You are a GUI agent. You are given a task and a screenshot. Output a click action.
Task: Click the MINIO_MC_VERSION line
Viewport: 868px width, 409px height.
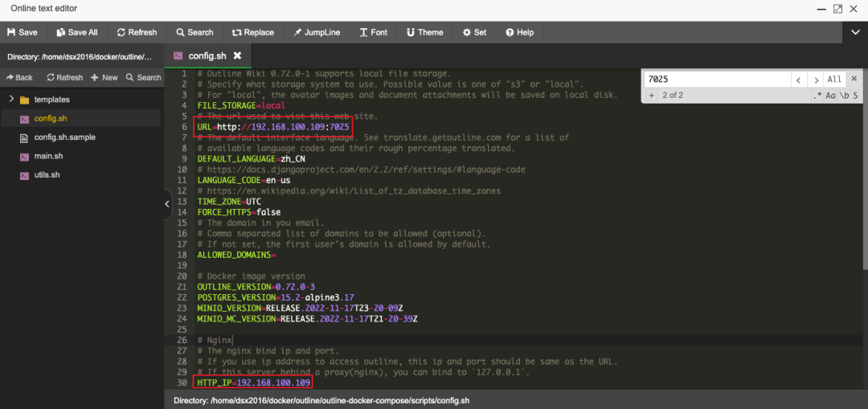307,319
